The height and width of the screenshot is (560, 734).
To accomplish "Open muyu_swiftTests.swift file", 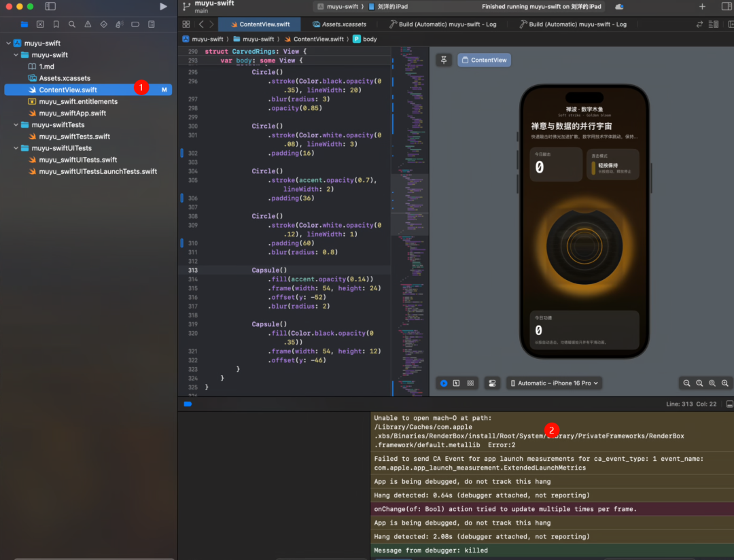I will click(x=69, y=137).
